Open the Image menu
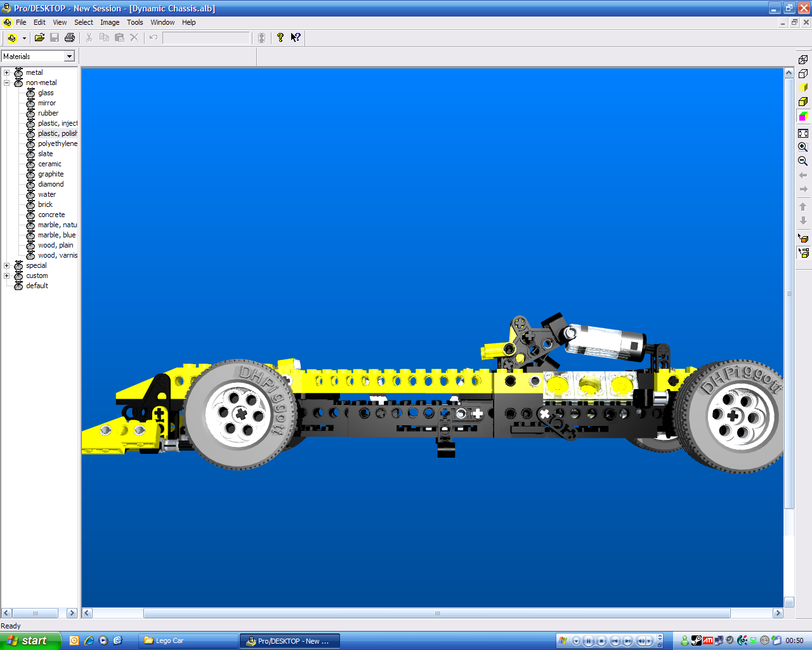The width and height of the screenshot is (812, 650). [x=110, y=22]
